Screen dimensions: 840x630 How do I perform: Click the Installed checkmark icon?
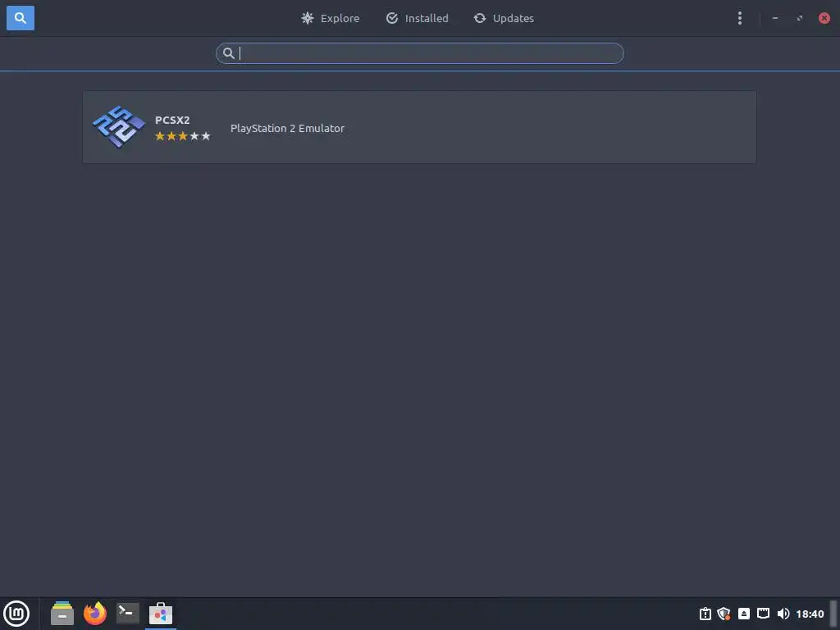(x=392, y=18)
